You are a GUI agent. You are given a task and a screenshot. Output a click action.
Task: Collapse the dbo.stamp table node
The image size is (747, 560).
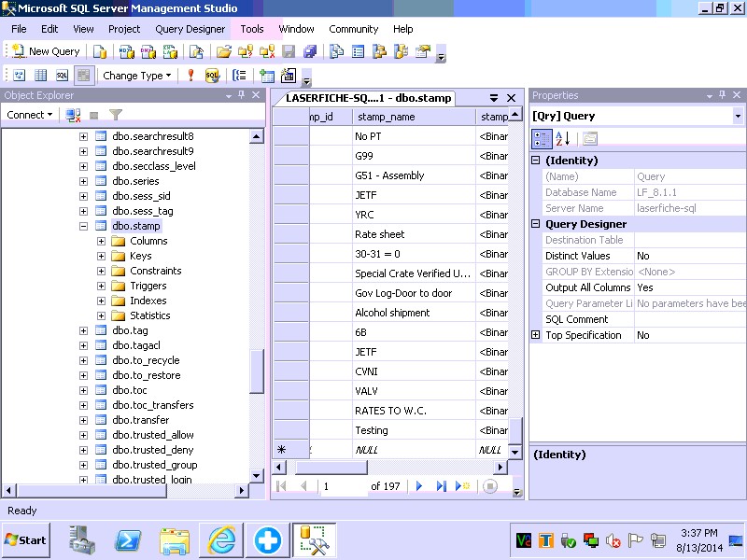pyautogui.click(x=83, y=226)
